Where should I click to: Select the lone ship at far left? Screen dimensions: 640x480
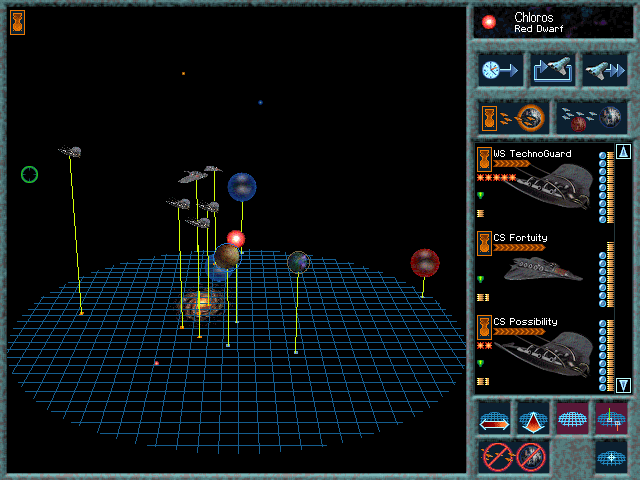click(x=70, y=151)
